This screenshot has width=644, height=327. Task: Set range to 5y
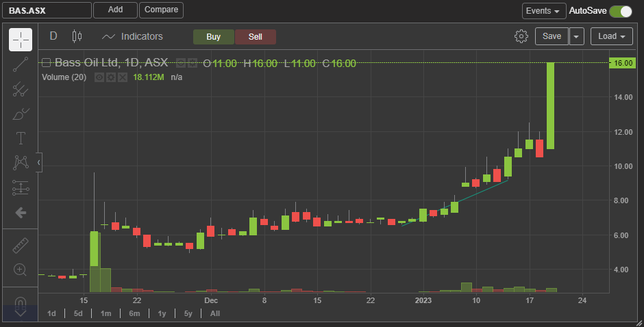tap(188, 313)
